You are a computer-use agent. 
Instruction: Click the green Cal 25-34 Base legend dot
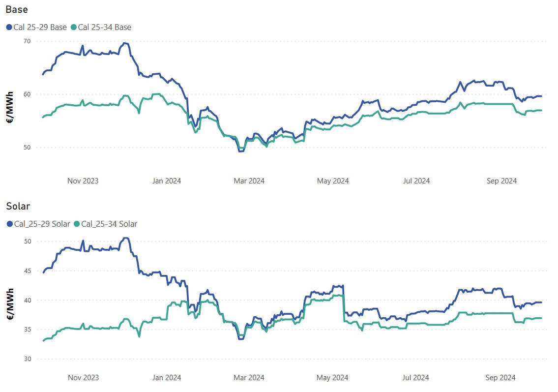point(74,28)
